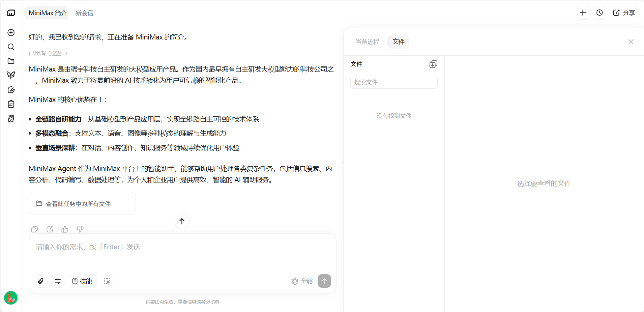Viewport: 644px width, 312px height.
Task: Expand the 已思考 0.22s thinking details
Action: coord(48,54)
